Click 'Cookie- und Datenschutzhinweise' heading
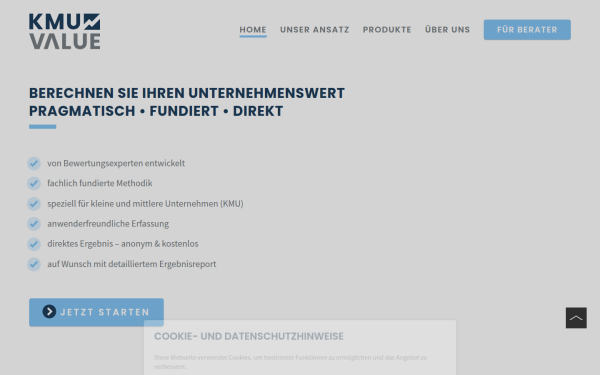 pyautogui.click(x=249, y=336)
